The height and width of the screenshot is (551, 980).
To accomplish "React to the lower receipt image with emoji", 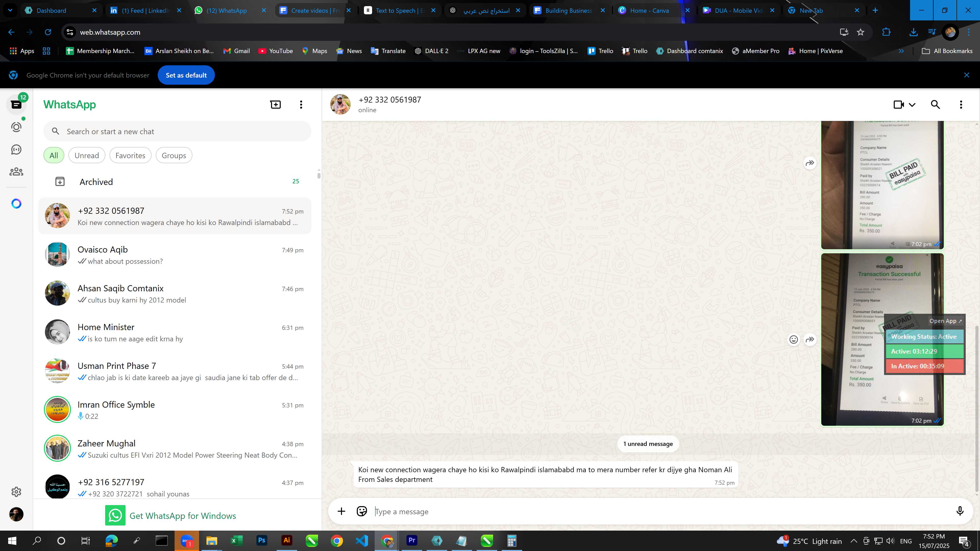I will point(794,340).
